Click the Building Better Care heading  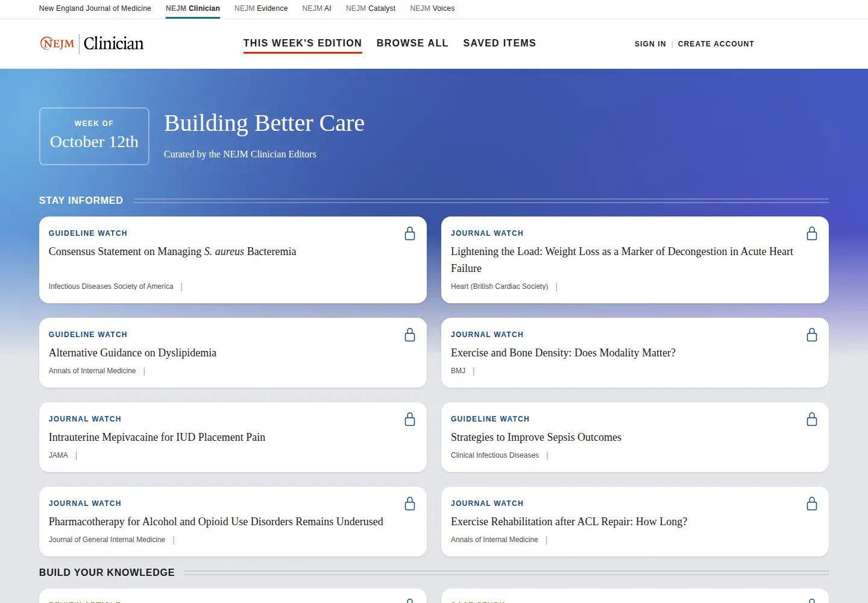[x=264, y=123]
